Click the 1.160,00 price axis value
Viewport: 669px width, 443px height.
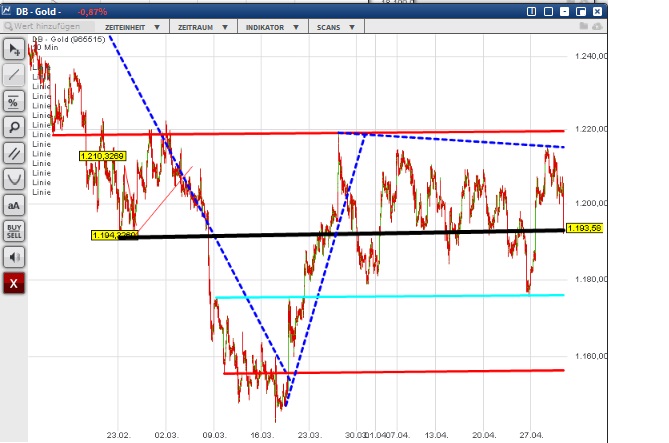(591, 356)
